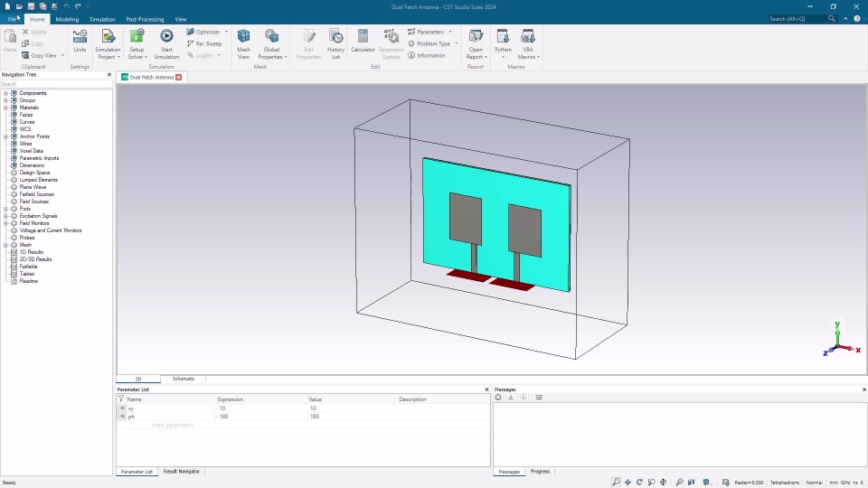Switch to the Result Navigator tab
Viewport: 868px width, 488px height.
[x=182, y=472]
